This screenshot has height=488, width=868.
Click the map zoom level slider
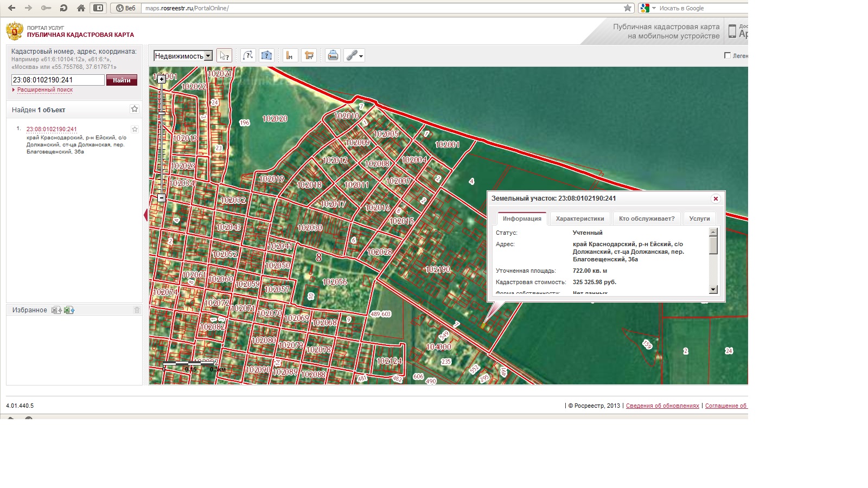tap(162, 139)
